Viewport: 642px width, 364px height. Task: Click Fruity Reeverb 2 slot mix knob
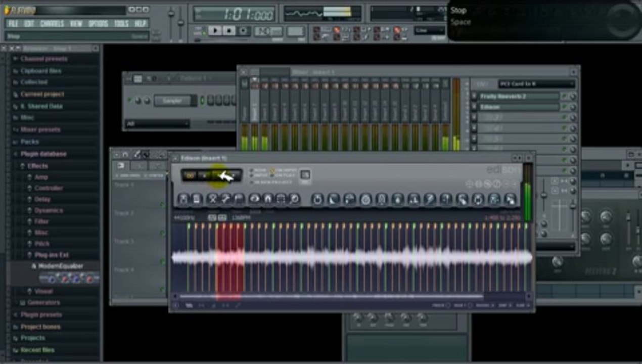coord(573,96)
